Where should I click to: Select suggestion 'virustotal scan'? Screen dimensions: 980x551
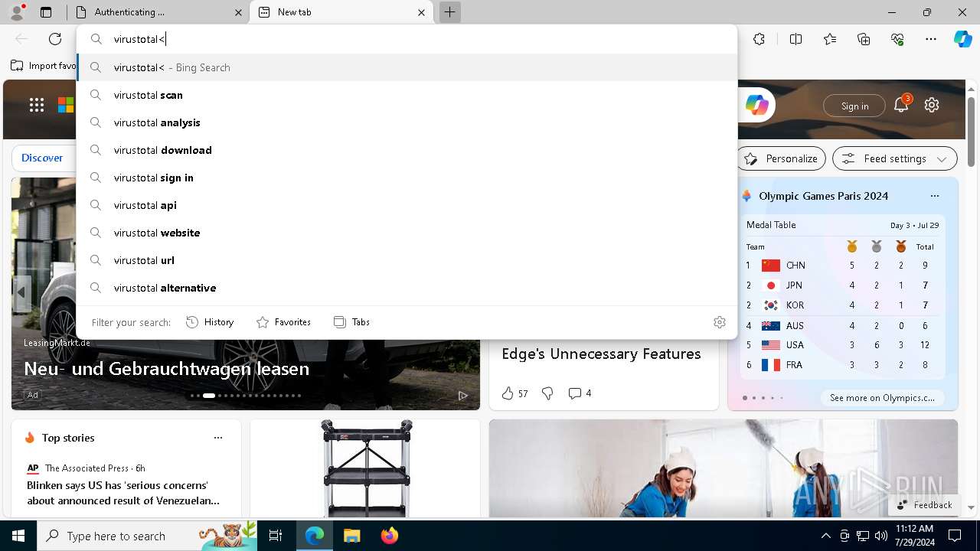coord(407,95)
